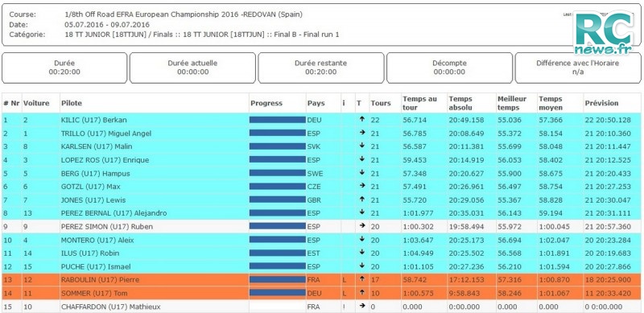Click right arrow icon for CHAFFARDON Mathieux
This screenshot has width=644, height=313.
[361, 306]
